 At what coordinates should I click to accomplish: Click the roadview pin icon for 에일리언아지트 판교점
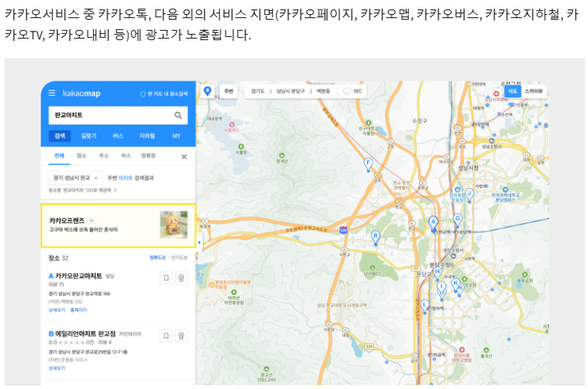pyautogui.click(x=181, y=335)
